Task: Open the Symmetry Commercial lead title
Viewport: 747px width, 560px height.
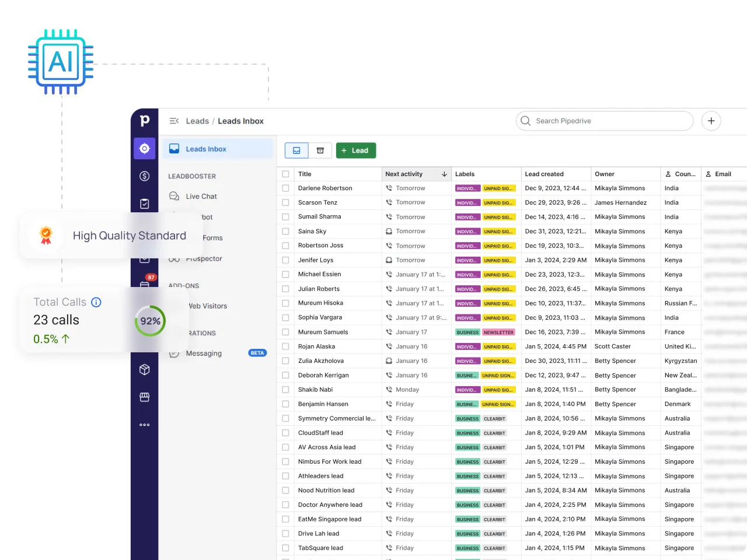Action: coord(337,418)
